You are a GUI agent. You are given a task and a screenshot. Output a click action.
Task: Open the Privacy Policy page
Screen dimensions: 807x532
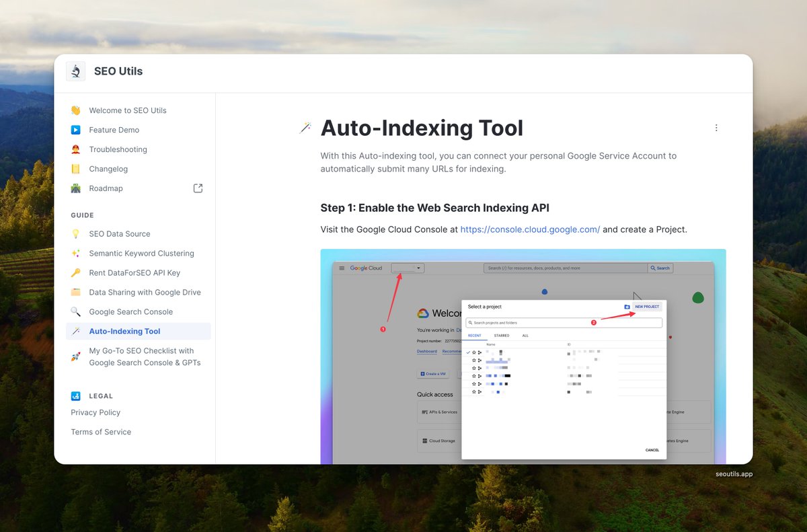click(95, 412)
